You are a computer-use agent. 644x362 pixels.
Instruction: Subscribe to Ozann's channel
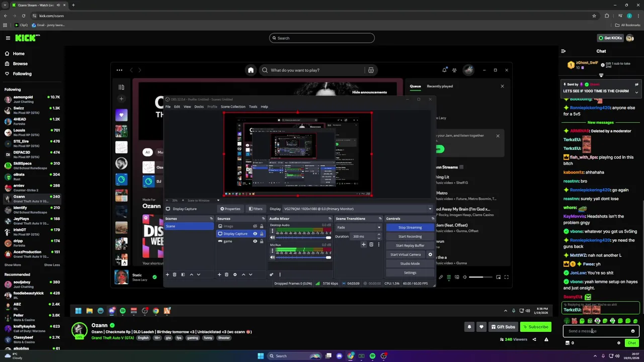click(x=535, y=327)
